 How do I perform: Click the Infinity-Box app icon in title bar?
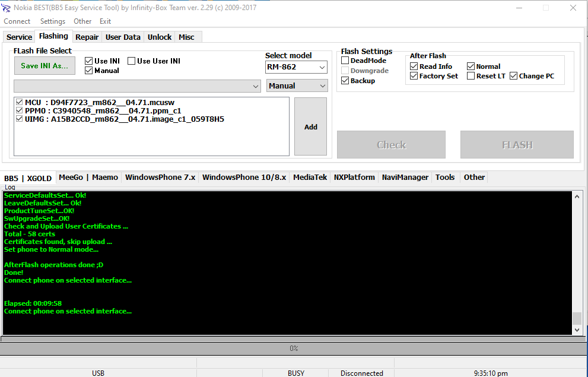pyautogui.click(x=5, y=8)
